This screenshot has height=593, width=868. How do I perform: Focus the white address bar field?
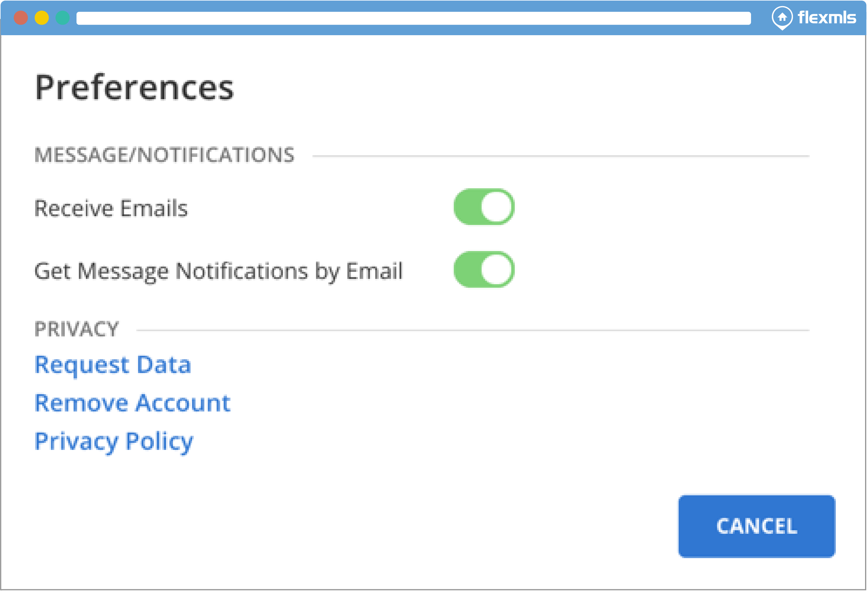click(413, 18)
